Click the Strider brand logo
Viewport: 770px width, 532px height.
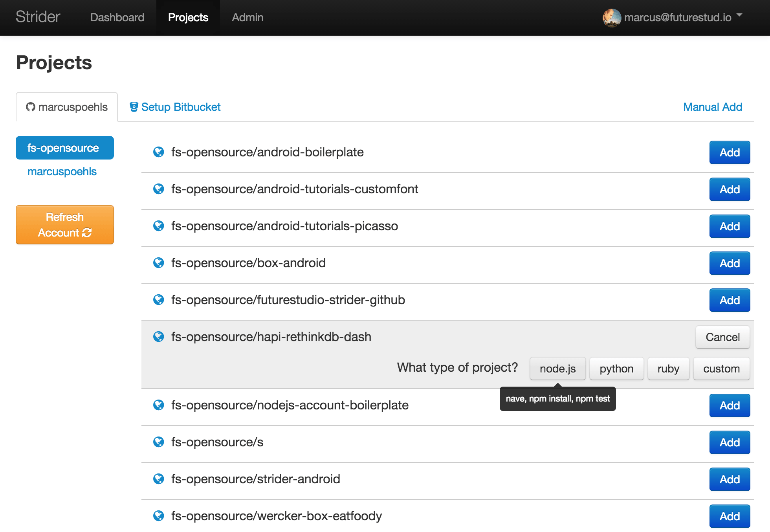[38, 17]
